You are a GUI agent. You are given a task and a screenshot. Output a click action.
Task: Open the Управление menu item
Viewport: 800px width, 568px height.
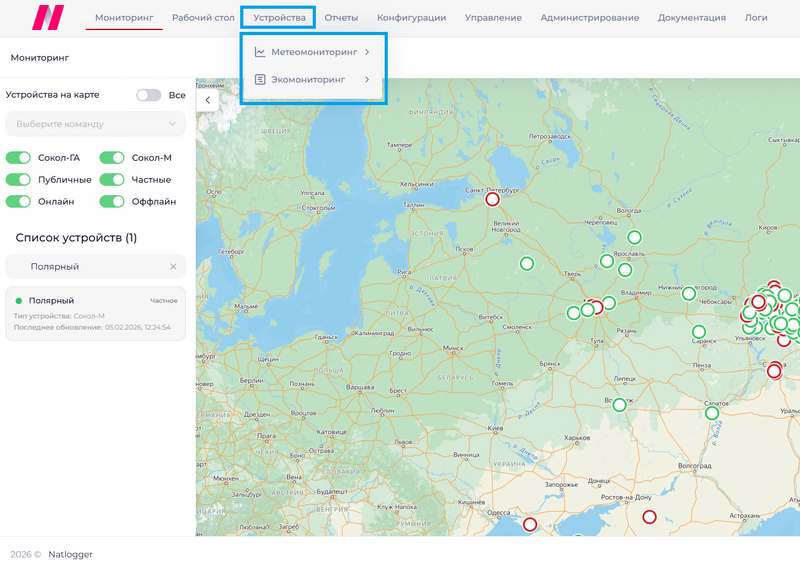point(493,17)
